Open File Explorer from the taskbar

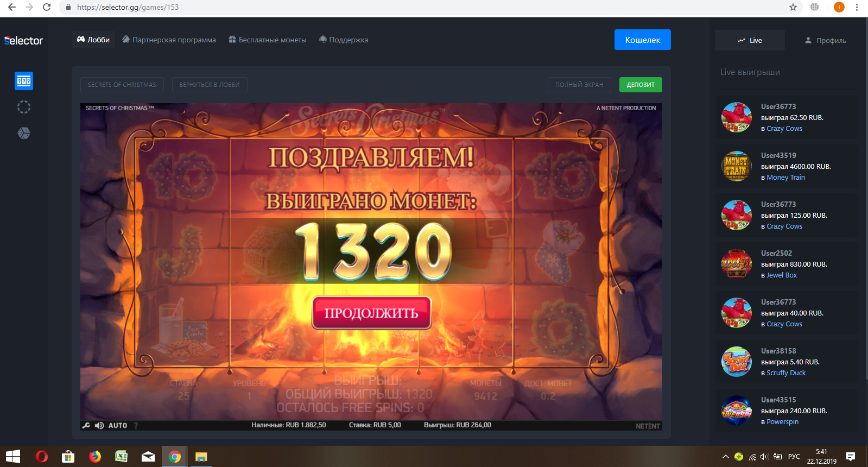coord(201,457)
